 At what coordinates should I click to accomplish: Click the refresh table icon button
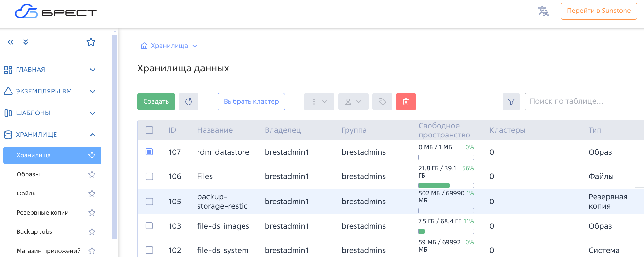click(188, 102)
